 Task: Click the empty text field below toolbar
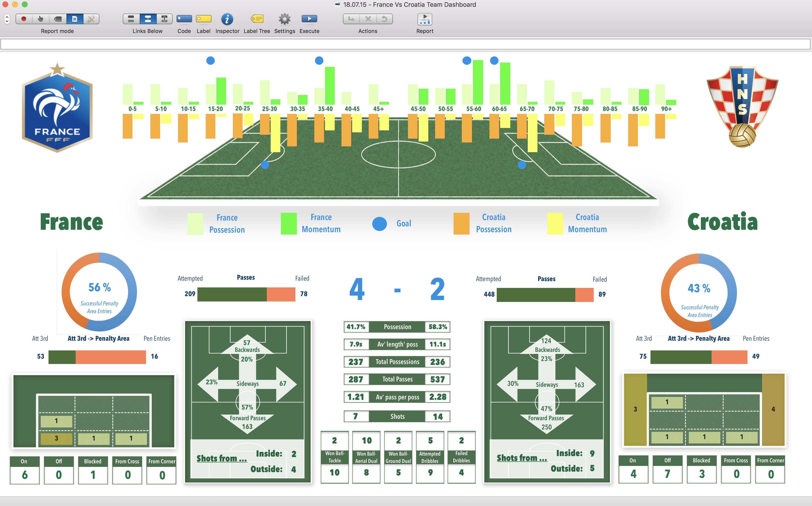[x=405, y=44]
